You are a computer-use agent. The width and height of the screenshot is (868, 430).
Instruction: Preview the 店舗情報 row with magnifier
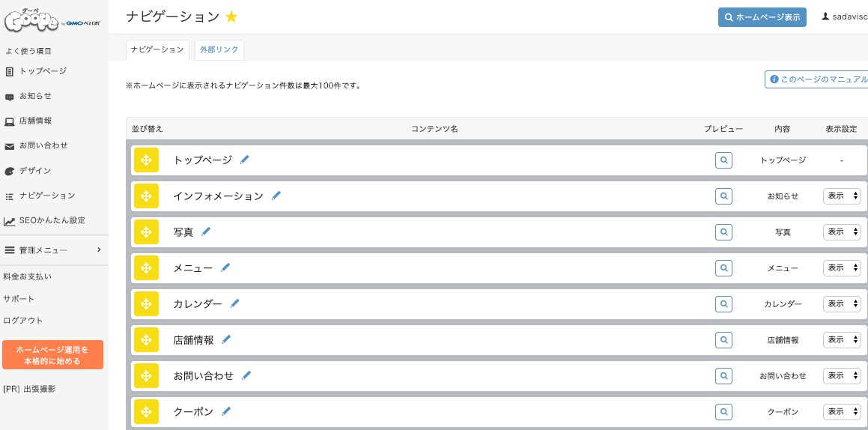tap(723, 340)
